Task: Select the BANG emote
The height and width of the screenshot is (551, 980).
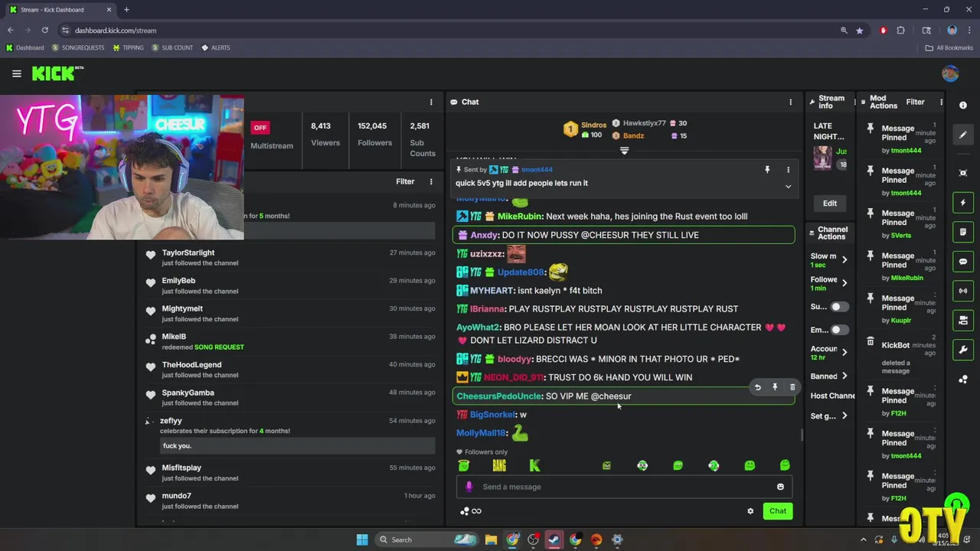Action: [499, 465]
